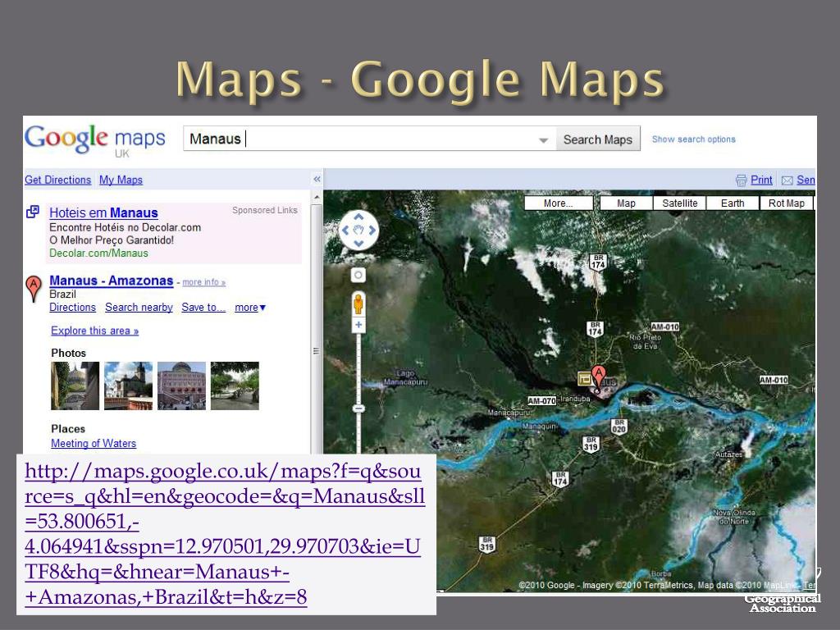Screen dimensions: 840x630
Task: Click the Print link
Action: pyautogui.click(x=761, y=180)
